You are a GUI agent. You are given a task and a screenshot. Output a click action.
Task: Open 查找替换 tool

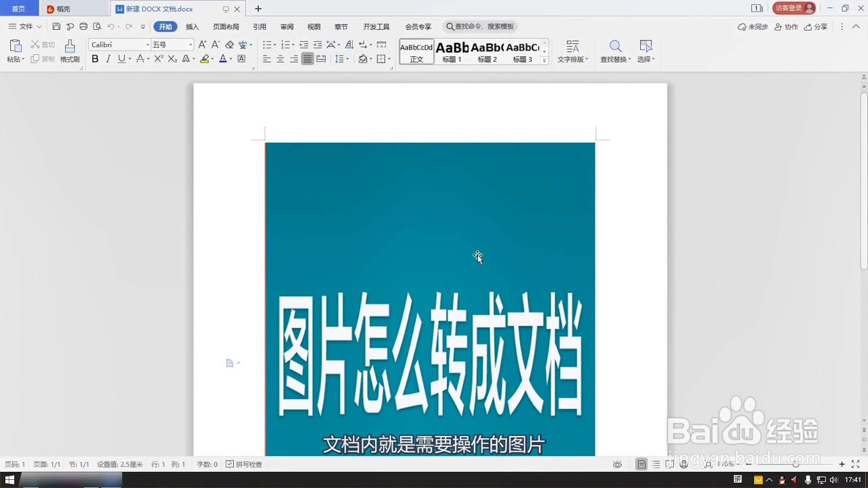615,52
